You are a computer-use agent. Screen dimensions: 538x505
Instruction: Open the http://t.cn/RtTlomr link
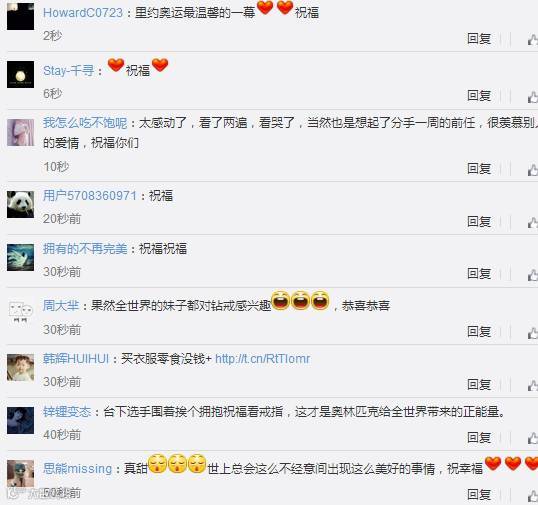[x=262, y=359]
